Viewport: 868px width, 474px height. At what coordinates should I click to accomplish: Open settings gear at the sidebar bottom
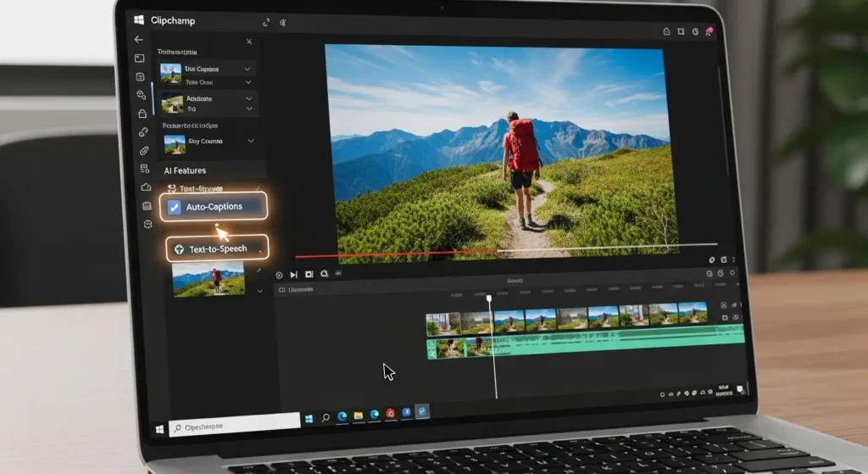147,224
